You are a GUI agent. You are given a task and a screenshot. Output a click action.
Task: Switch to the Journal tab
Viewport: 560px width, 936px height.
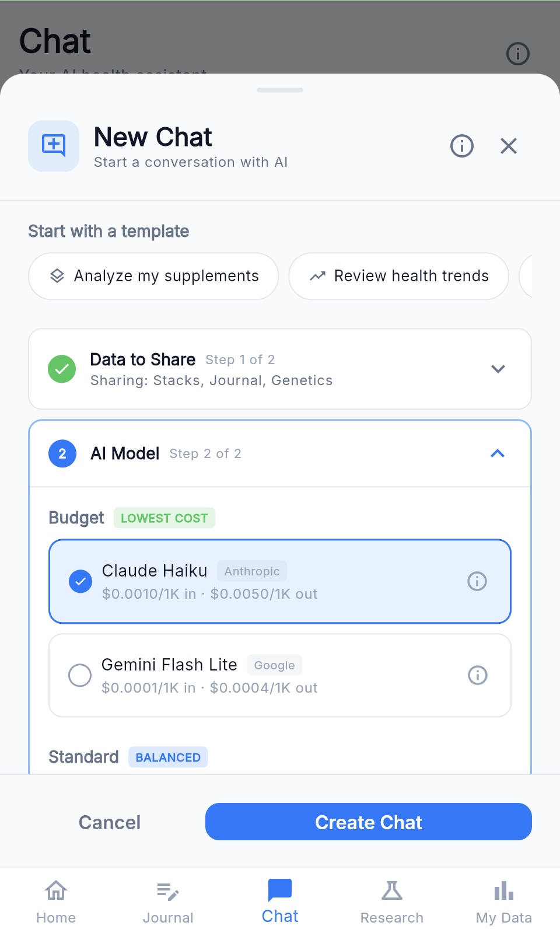click(x=168, y=902)
